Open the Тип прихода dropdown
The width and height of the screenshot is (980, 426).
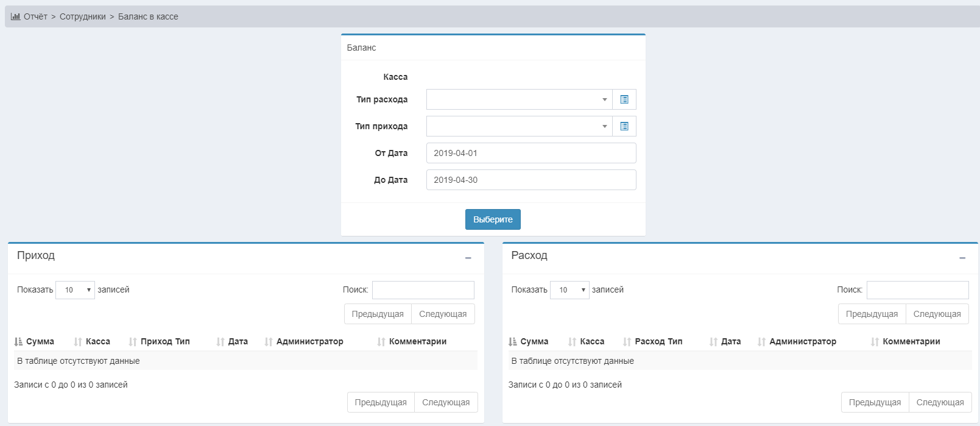point(519,126)
